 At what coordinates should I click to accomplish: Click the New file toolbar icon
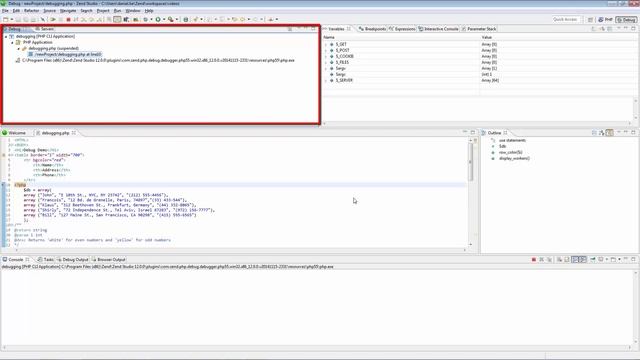click(6, 19)
